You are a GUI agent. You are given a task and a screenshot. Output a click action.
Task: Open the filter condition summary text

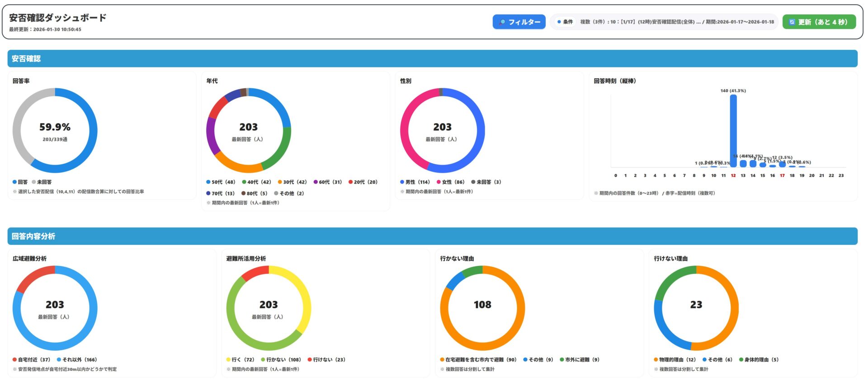point(677,22)
